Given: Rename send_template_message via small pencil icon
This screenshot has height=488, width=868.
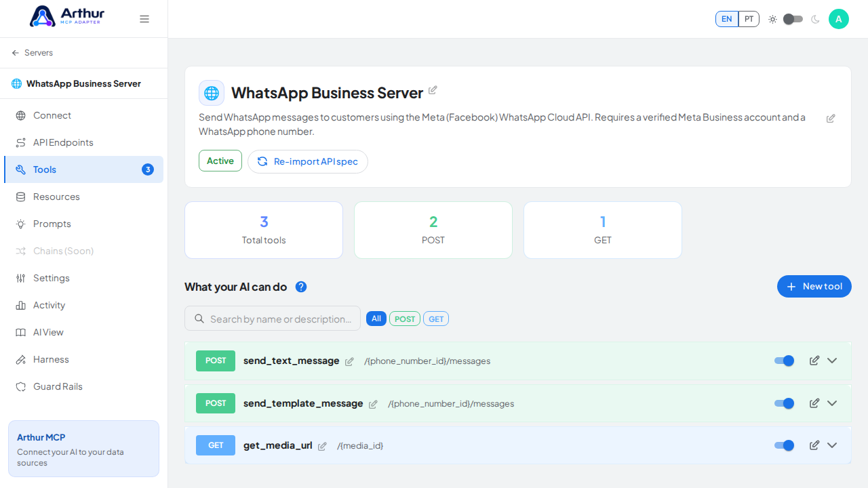Looking at the screenshot, I should (x=373, y=404).
